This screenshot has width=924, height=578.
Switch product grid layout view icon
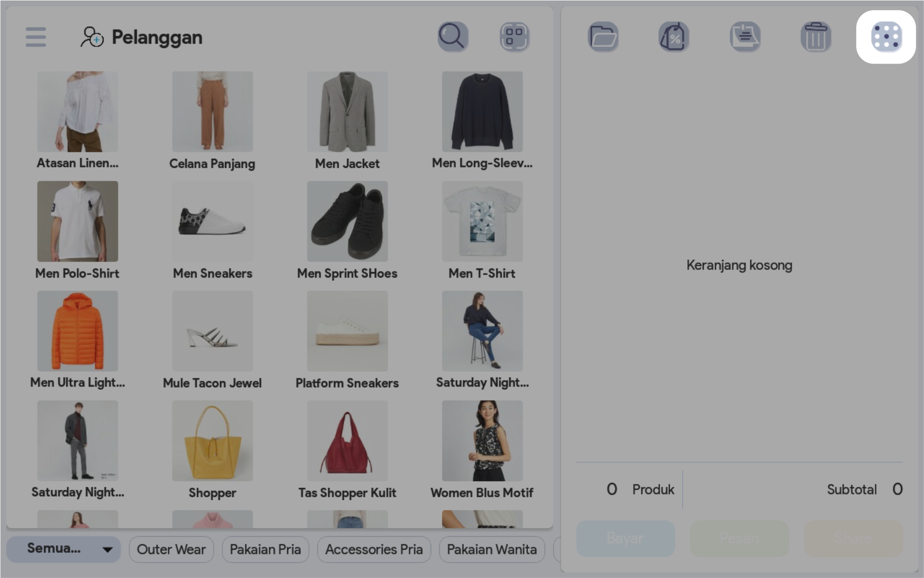pos(514,37)
